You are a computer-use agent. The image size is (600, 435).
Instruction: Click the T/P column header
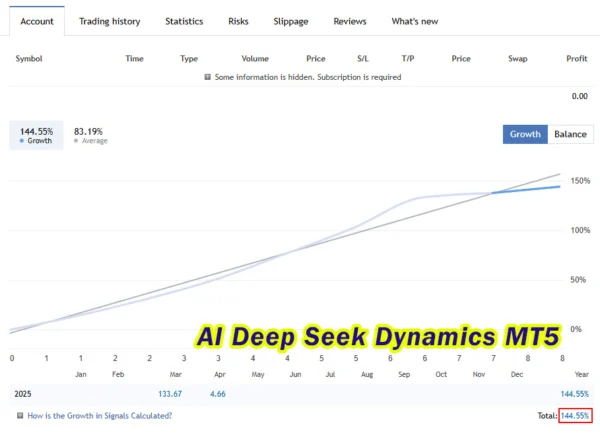pos(408,59)
